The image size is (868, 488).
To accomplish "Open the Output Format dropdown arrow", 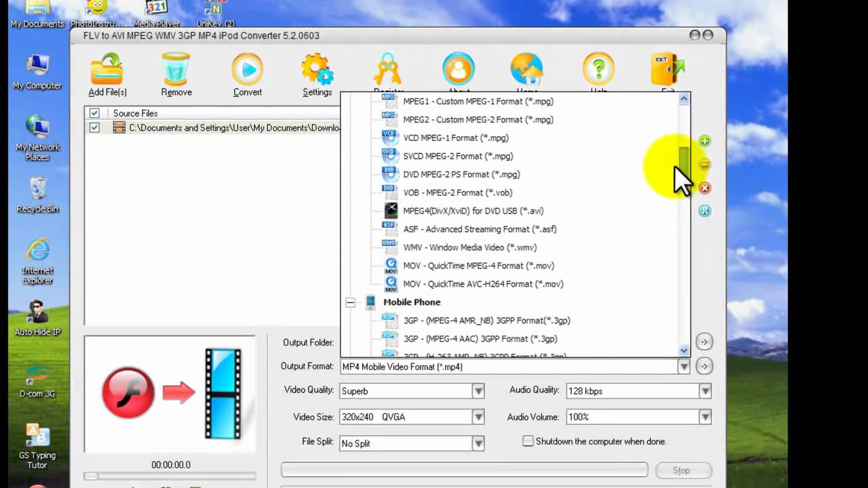I will pos(684,367).
